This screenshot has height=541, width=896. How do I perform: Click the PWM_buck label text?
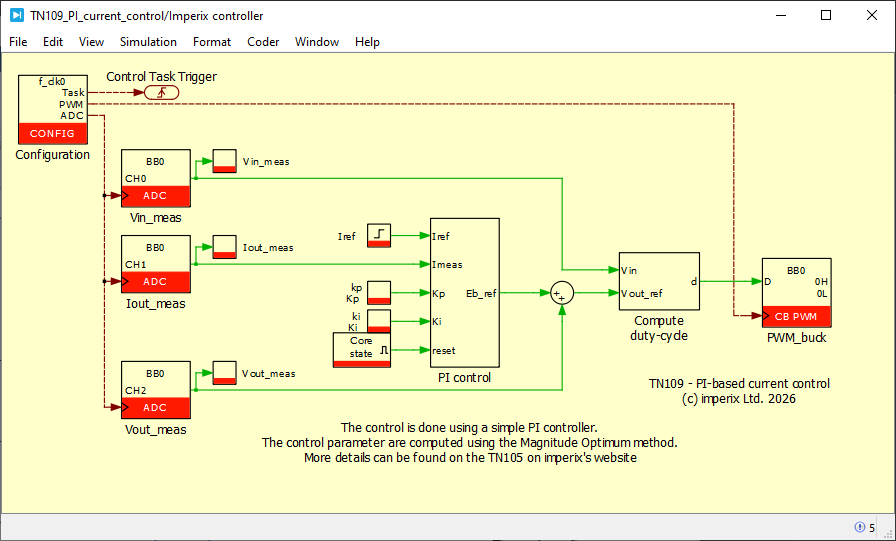pyautogui.click(x=796, y=338)
